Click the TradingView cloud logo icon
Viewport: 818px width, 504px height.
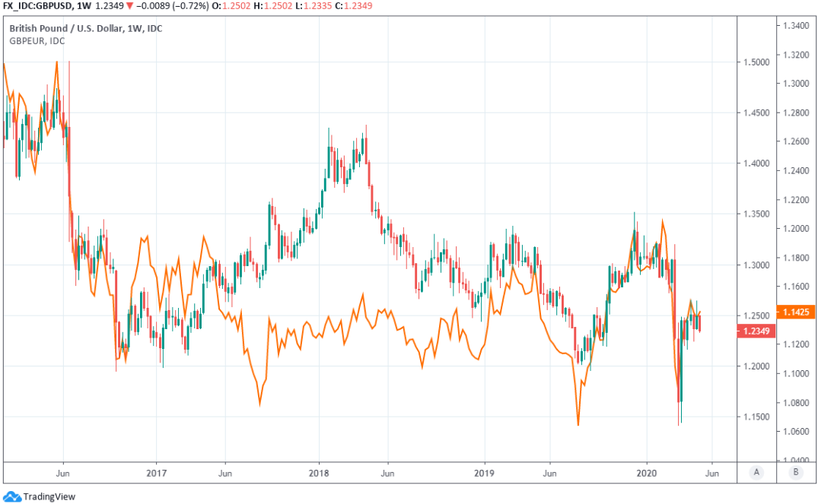(12, 496)
